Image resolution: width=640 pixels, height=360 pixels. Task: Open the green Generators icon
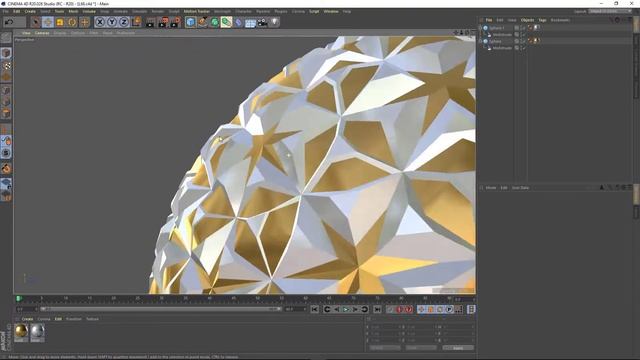[x=214, y=22]
